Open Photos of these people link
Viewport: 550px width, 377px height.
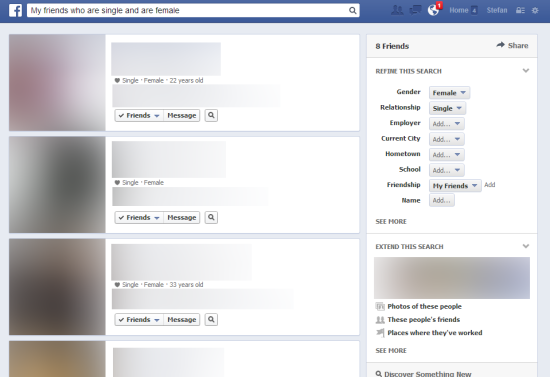pyautogui.click(x=424, y=307)
